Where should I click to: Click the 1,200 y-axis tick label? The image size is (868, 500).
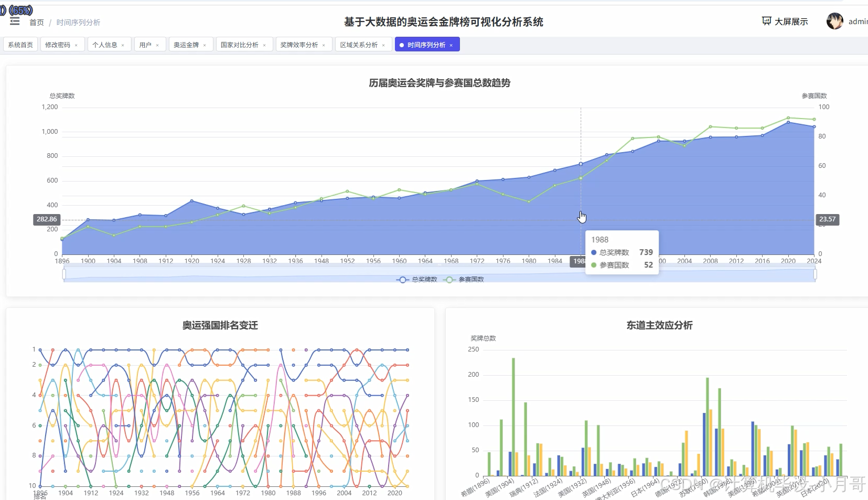point(50,107)
